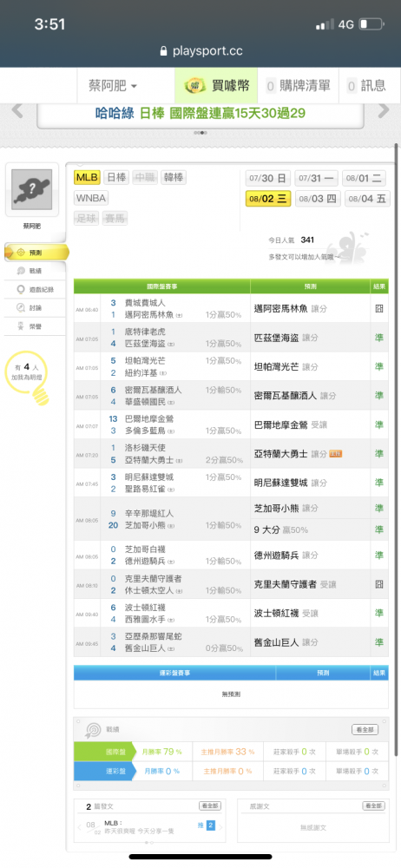The image size is (401, 868).
Task: Select the 足球 league tab
Action: 87,219
